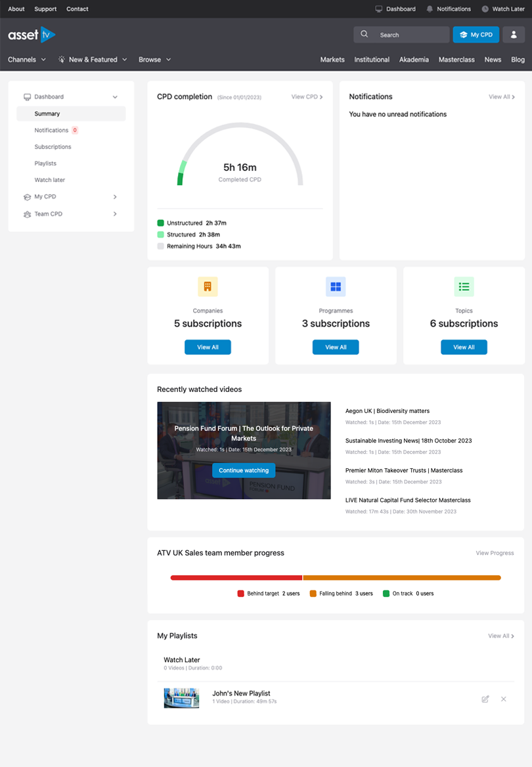Image resolution: width=532 pixels, height=767 pixels.
Task: Expand the Browse dropdown
Action: click(154, 60)
